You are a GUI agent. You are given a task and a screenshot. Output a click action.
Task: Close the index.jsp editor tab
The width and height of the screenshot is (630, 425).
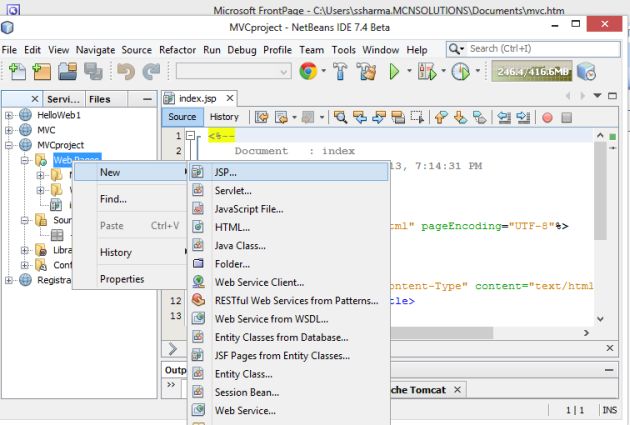(x=230, y=98)
